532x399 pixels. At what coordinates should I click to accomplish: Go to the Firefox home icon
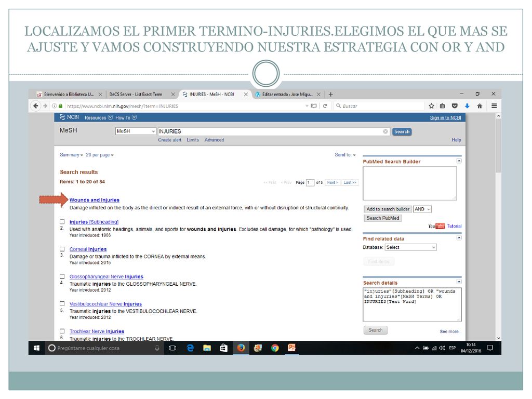(480, 106)
